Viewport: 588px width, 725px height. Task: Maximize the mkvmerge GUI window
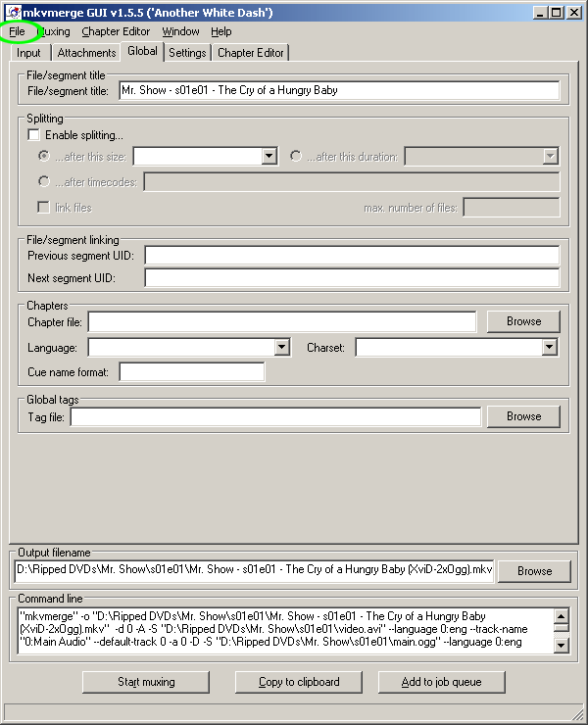[557, 13]
